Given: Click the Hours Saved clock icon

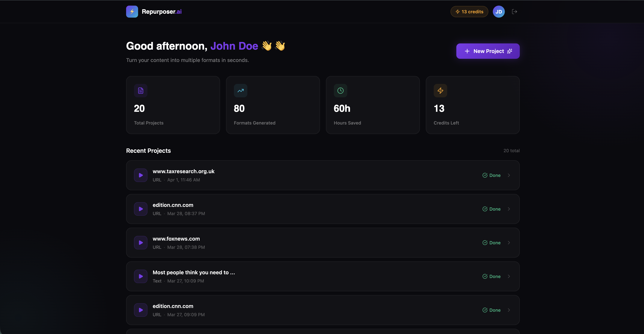Looking at the screenshot, I should pyautogui.click(x=340, y=91).
